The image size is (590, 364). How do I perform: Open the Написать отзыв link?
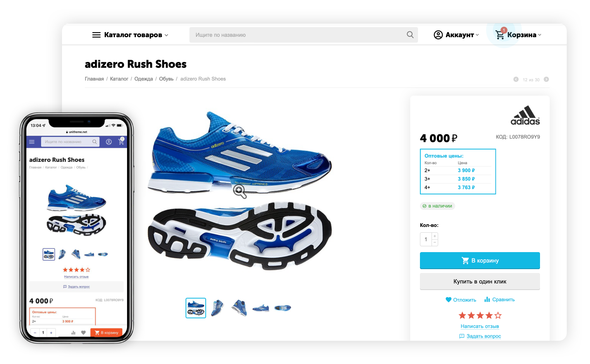(480, 326)
